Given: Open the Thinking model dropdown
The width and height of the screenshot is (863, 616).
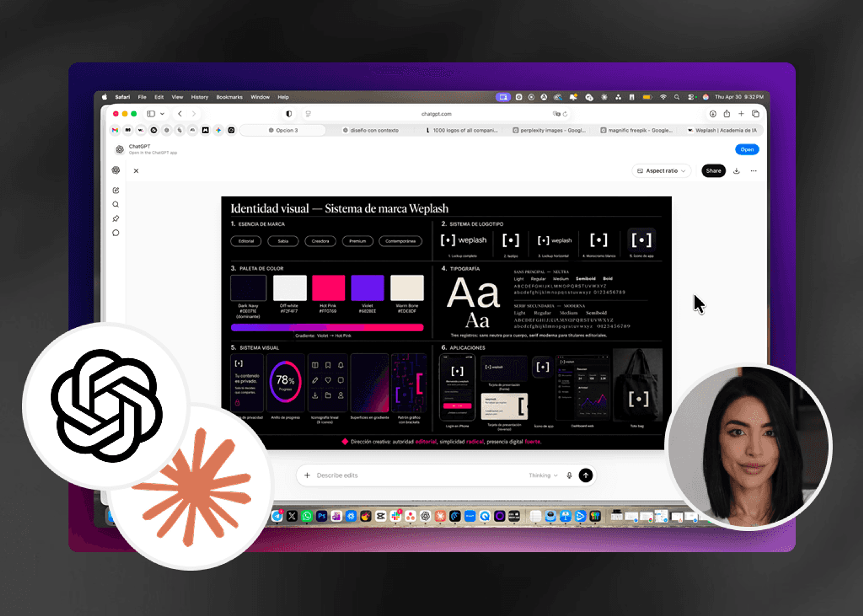Looking at the screenshot, I should tap(543, 475).
